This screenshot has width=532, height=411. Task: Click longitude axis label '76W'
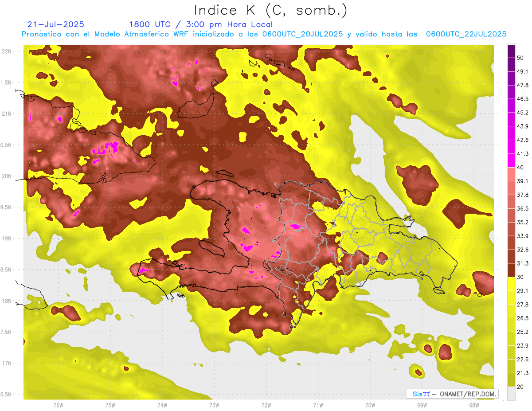point(59,405)
